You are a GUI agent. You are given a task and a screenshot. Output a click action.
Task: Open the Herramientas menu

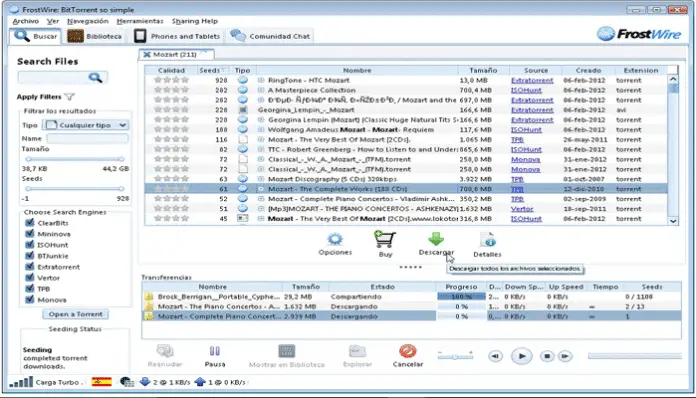point(140,21)
